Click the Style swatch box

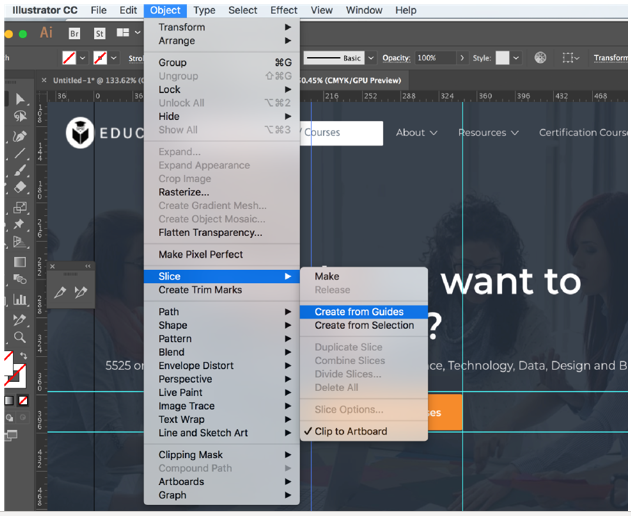pos(502,58)
